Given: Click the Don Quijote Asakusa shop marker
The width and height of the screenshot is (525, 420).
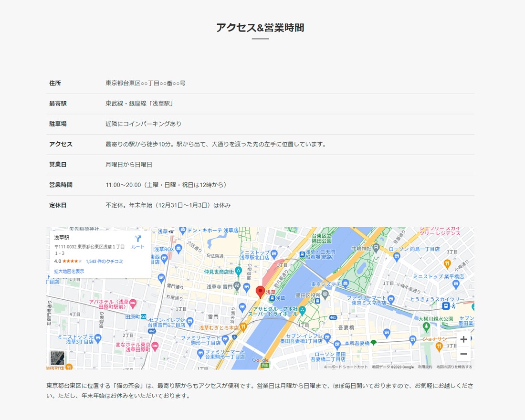Looking at the screenshot, I should coord(182,231).
